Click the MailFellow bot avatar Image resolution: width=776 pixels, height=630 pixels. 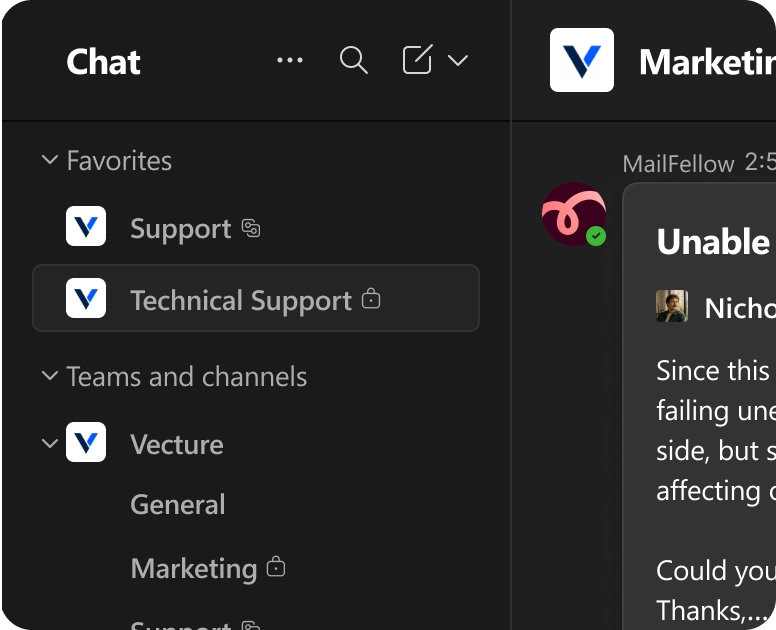[574, 214]
